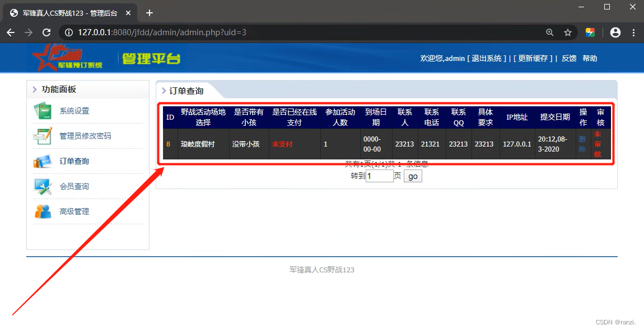Image resolution: width=644 pixels, height=330 pixels.
Task: Open the Chrome three-dot menu
Action: click(x=634, y=32)
